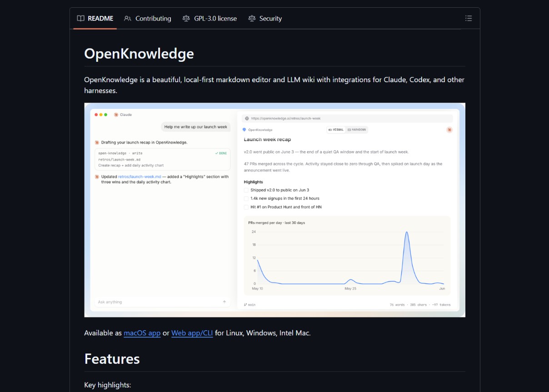Click the book icon beside README
This screenshot has width=549, height=392.
tap(80, 19)
